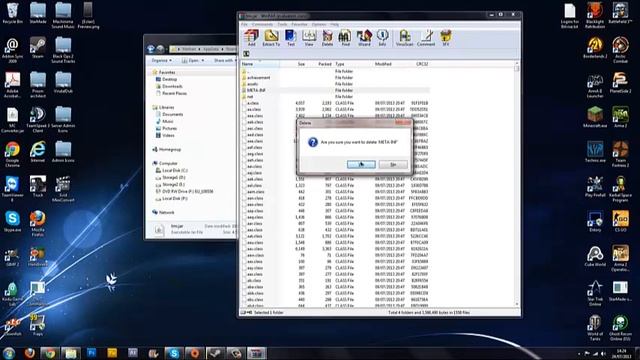Select Borderlands 2 desktop shortcut
Image resolution: width=640 pixels, height=360 pixels.
(x=595, y=48)
